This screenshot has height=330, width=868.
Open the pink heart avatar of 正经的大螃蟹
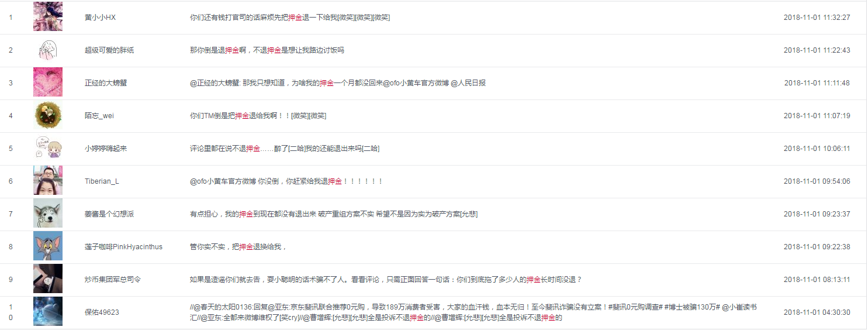48,82
